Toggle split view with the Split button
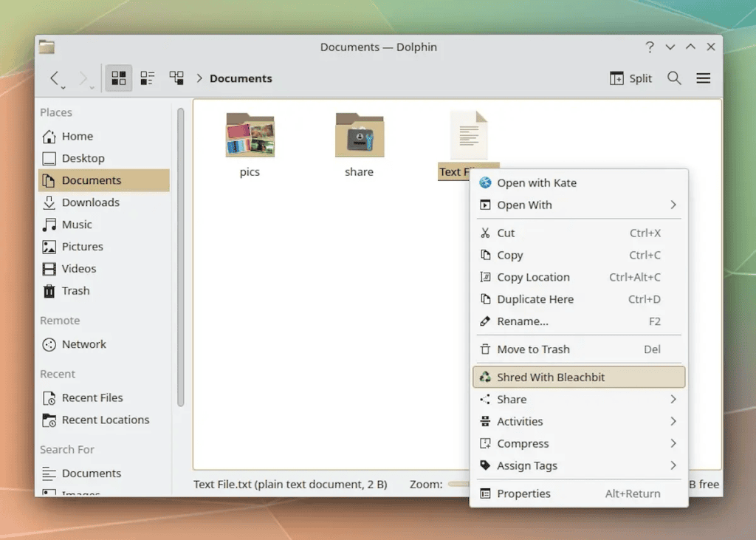Screen dimensions: 756x540 (631, 78)
